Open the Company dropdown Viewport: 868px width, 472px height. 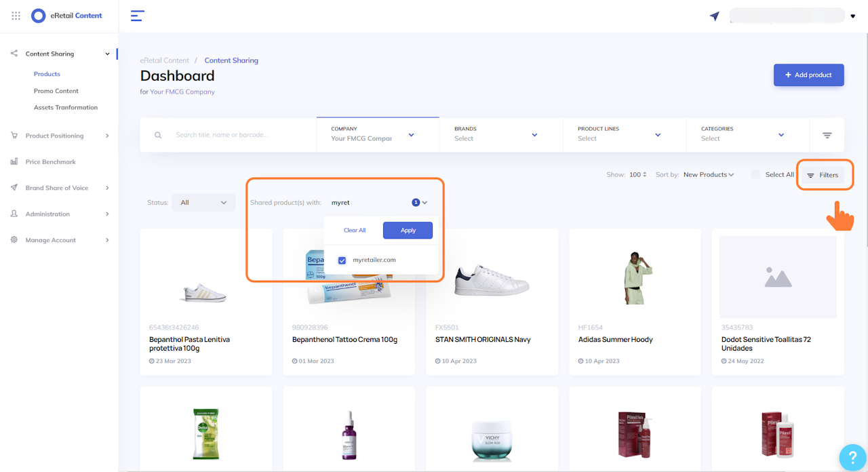[x=378, y=134]
